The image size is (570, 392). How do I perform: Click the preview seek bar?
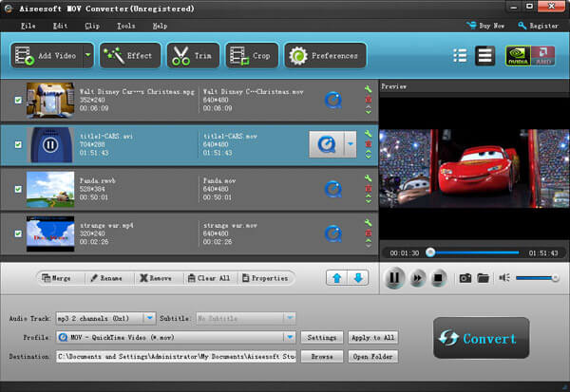[473, 252]
